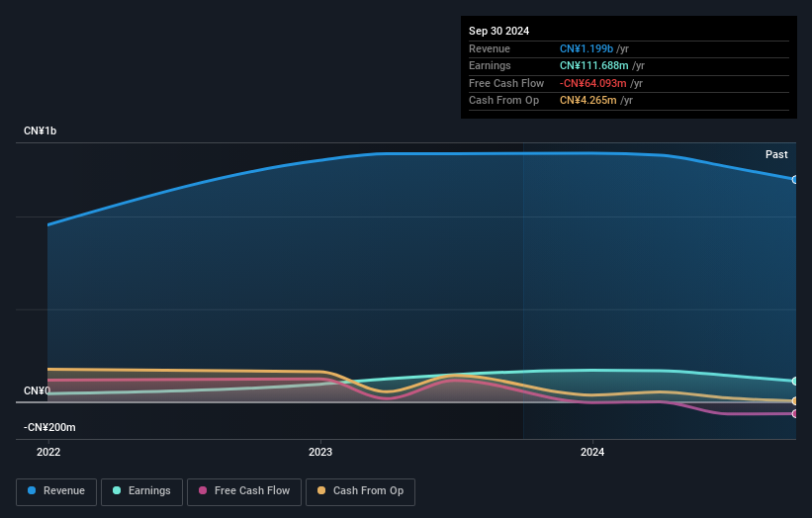Viewport: 812px width, 518px height.
Task: Click the Earnings label in the tooltip
Action: click(490, 65)
